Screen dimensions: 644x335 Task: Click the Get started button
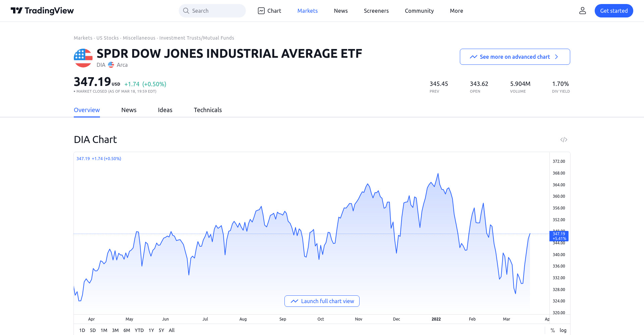(614, 11)
